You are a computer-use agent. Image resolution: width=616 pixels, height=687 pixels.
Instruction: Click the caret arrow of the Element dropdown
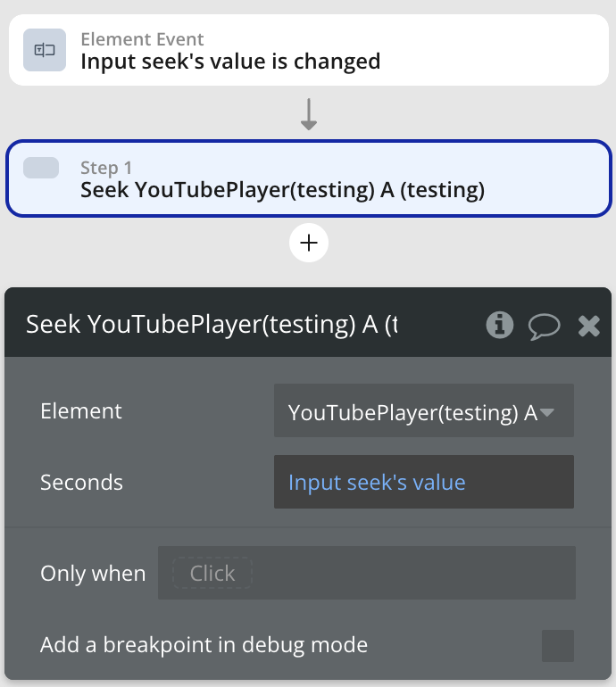[547, 412]
